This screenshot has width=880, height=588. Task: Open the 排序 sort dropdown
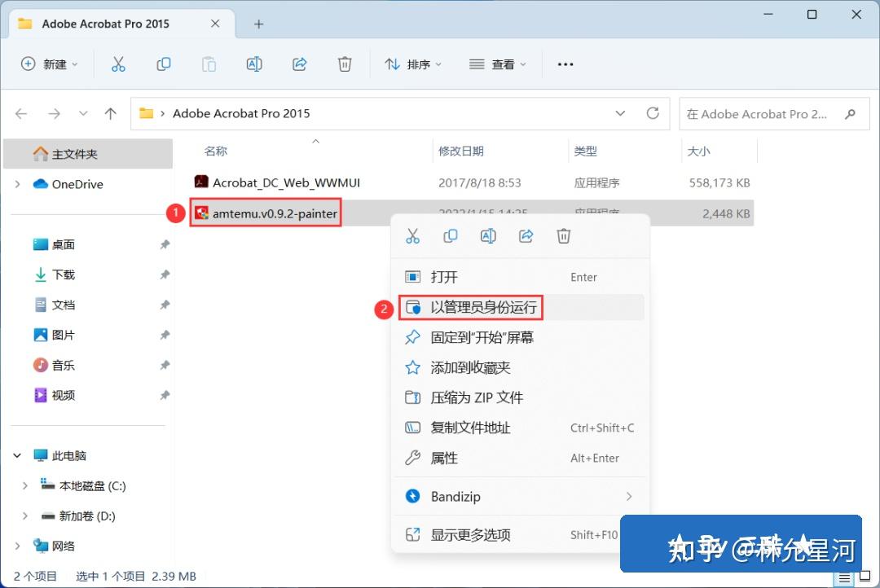click(x=413, y=64)
